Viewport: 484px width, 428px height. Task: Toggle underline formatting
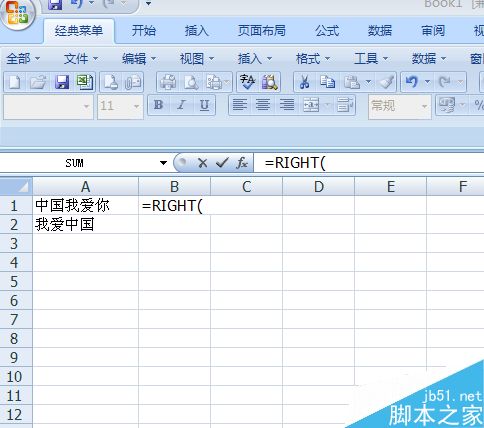(204, 105)
